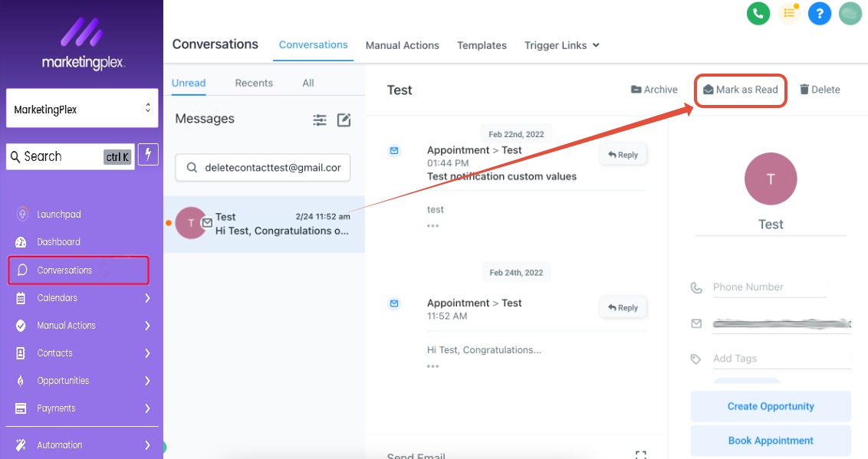Click the sidebar Search field
868x459 pixels.
71,156
